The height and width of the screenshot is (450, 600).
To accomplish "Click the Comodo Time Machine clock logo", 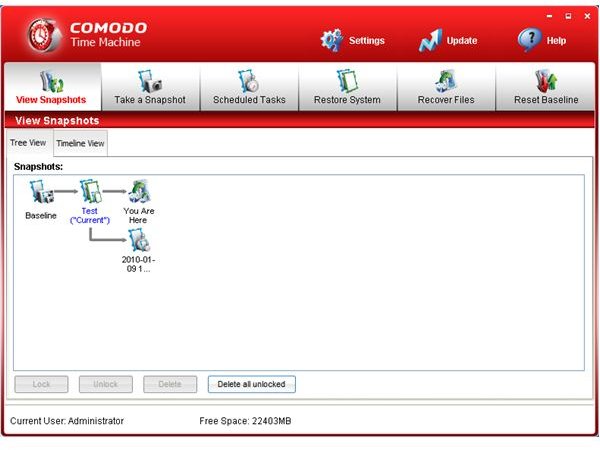I will click(x=44, y=35).
